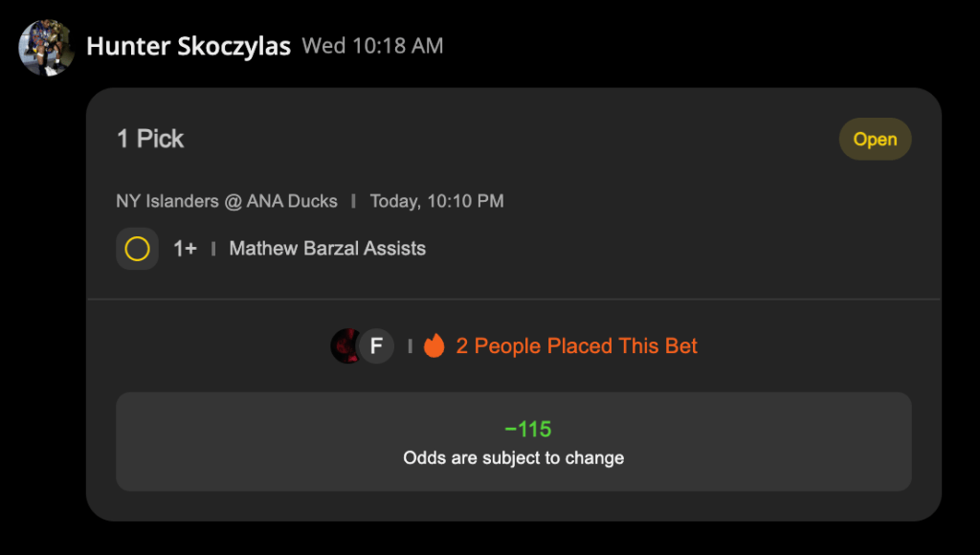This screenshot has height=555, width=980.
Task: Click the divider between matchup and time
Action: tap(354, 201)
